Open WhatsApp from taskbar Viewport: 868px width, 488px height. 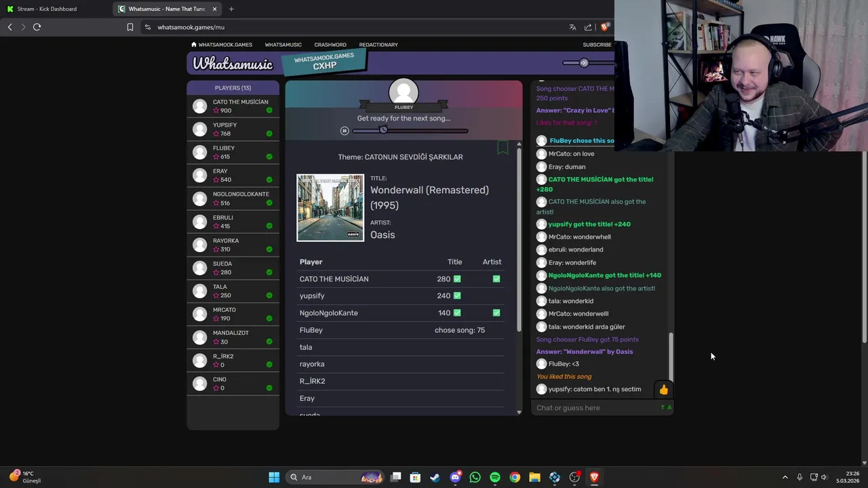coord(475,477)
